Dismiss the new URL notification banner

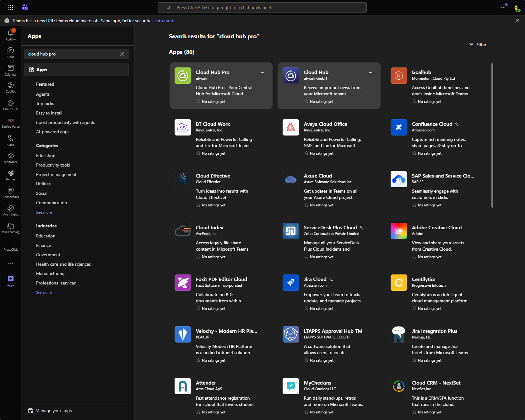pos(517,21)
